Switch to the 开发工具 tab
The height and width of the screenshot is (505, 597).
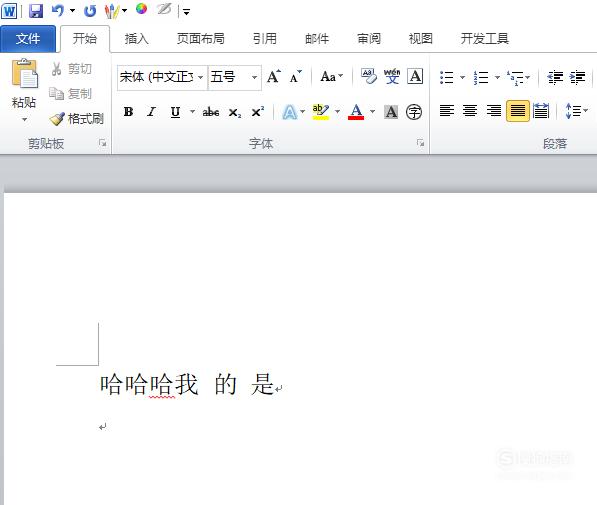pyautogui.click(x=485, y=38)
